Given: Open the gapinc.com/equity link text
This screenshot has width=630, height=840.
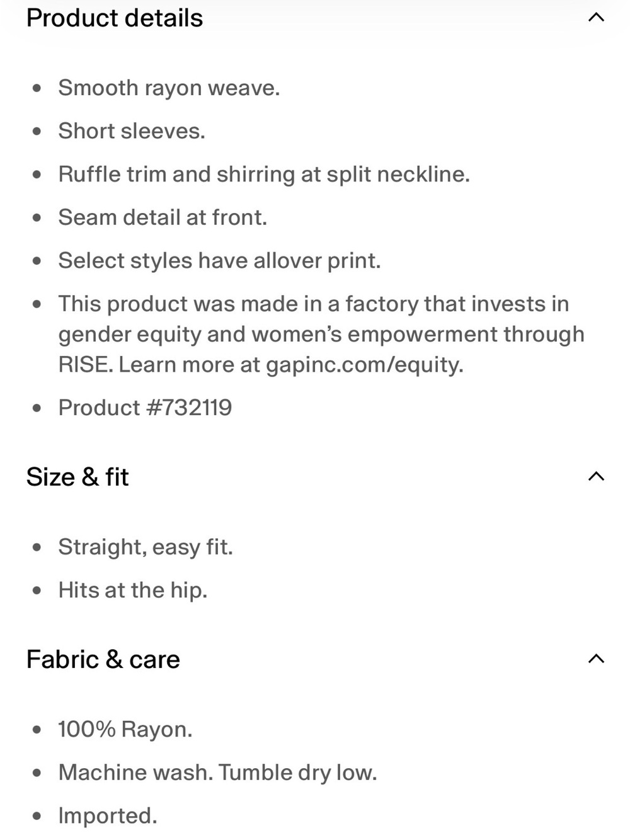Looking at the screenshot, I should [365, 365].
